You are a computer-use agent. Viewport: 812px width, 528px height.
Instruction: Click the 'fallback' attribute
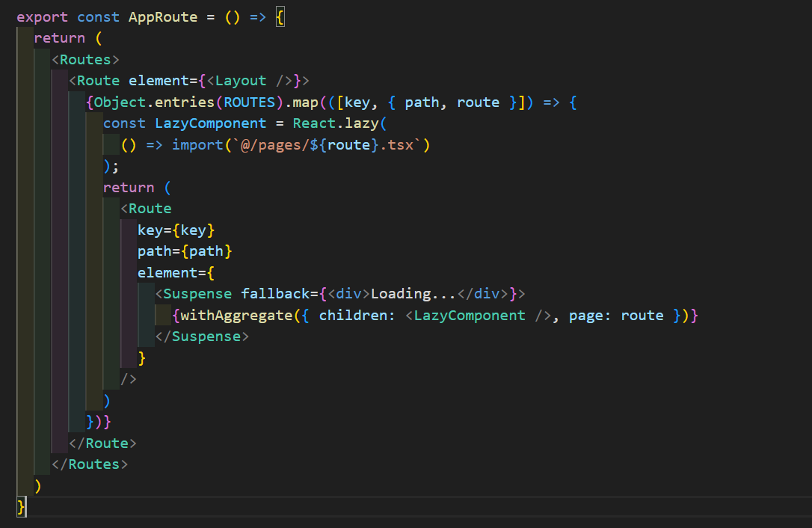click(x=275, y=294)
